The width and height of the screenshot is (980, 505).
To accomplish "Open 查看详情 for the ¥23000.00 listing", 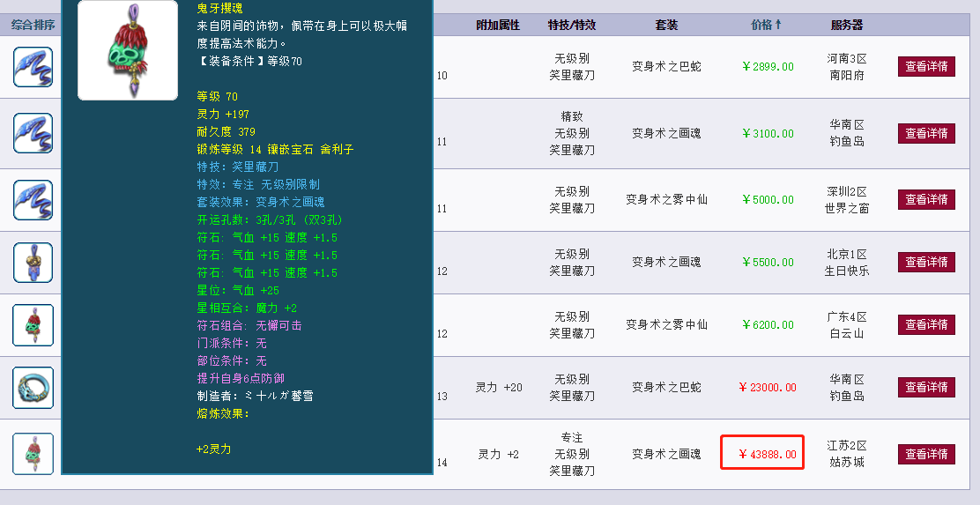I will (x=926, y=387).
